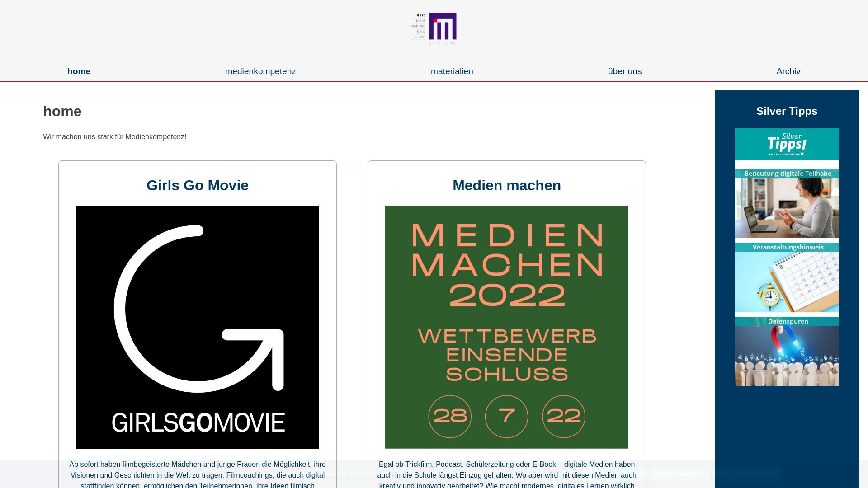Open the Medien machen heading link

click(507, 185)
